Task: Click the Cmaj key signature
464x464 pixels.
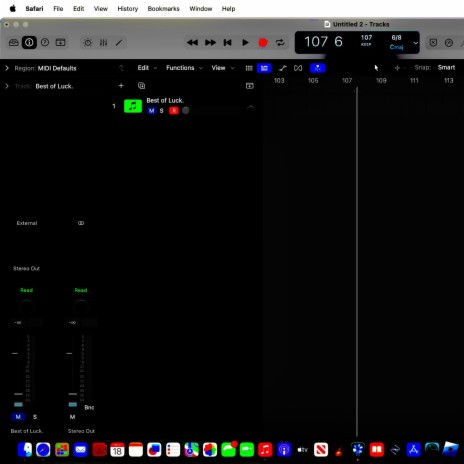Action: coord(396,47)
